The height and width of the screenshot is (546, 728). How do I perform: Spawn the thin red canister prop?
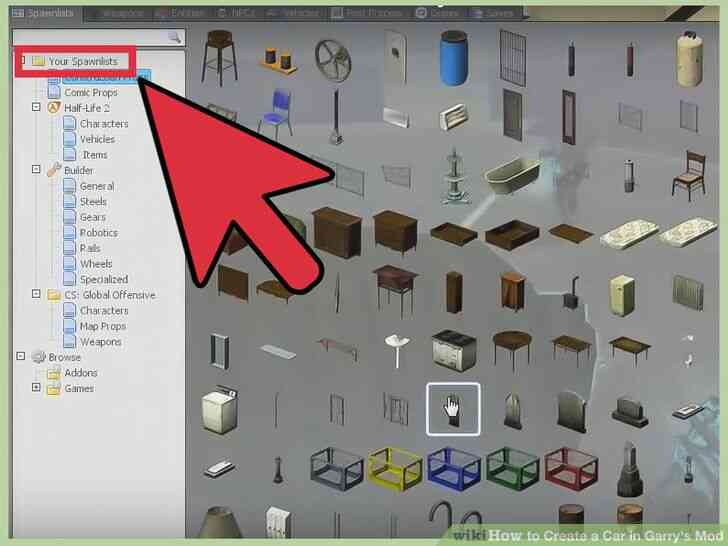point(630,59)
